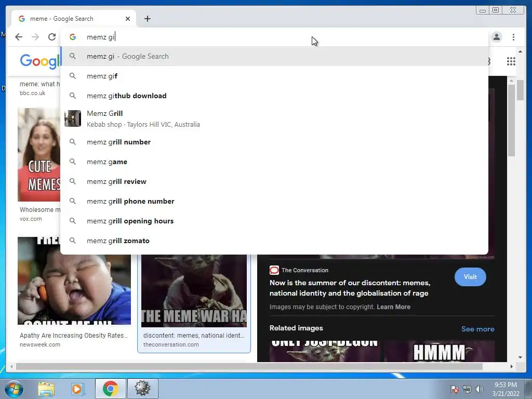Choose 'memz grill phone number' suggestion
The height and width of the screenshot is (399, 532).
[x=274, y=201]
